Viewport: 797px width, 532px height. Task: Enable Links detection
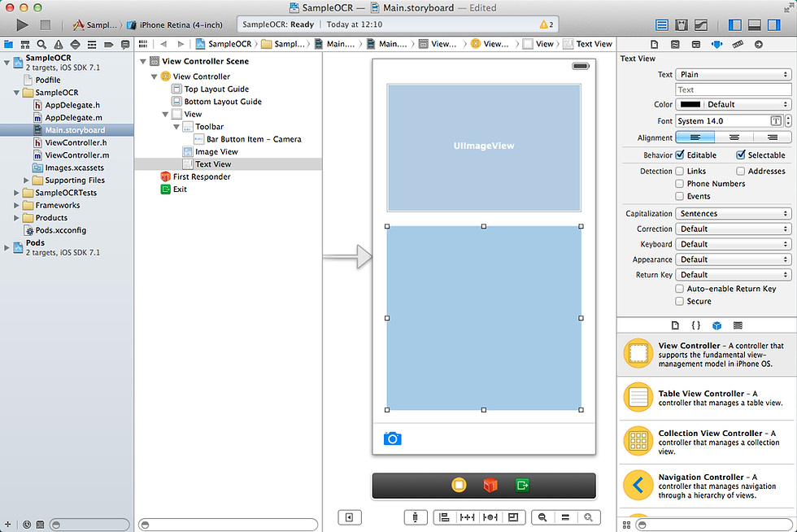680,172
